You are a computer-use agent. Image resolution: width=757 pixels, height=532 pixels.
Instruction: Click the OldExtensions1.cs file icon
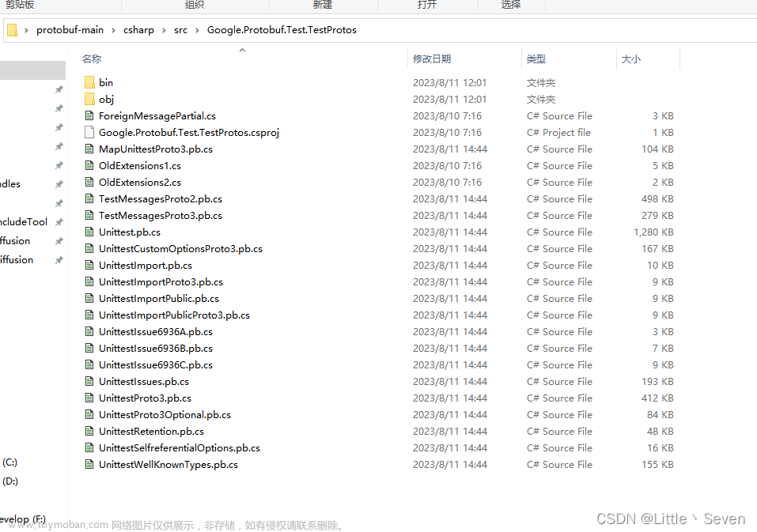pos(89,165)
